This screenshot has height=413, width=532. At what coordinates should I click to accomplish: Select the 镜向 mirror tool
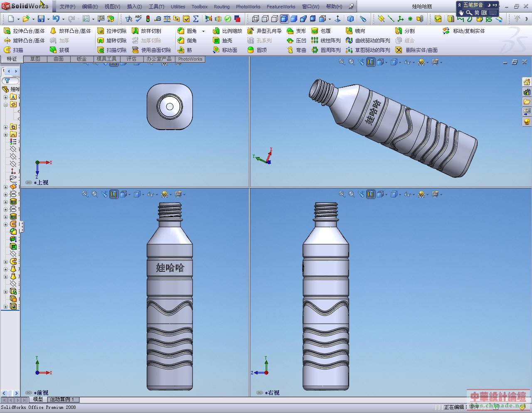coord(355,31)
